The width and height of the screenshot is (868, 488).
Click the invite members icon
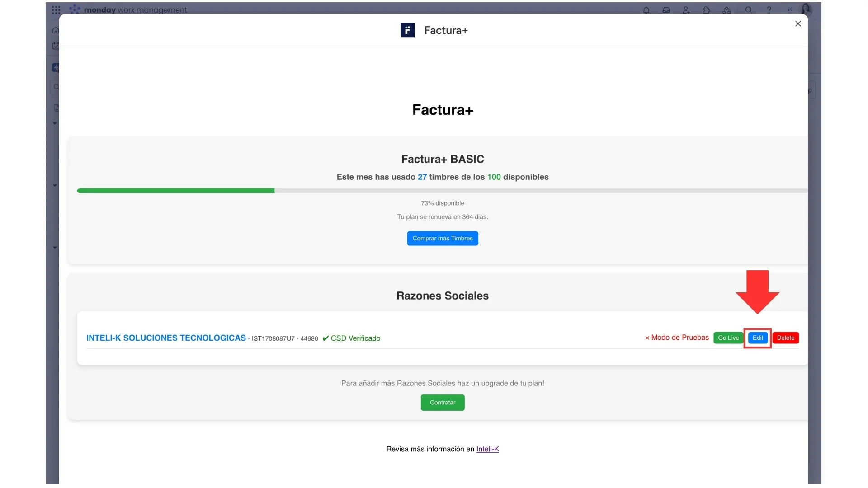pos(686,10)
